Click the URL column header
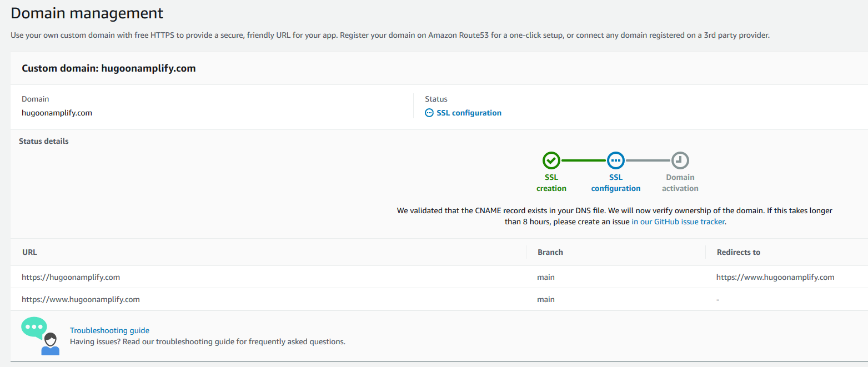The height and width of the screenshot is (367, 868). point(29,252)
